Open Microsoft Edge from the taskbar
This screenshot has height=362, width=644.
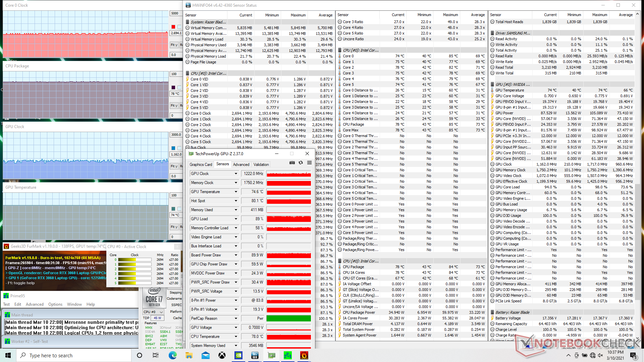point(173,355)
